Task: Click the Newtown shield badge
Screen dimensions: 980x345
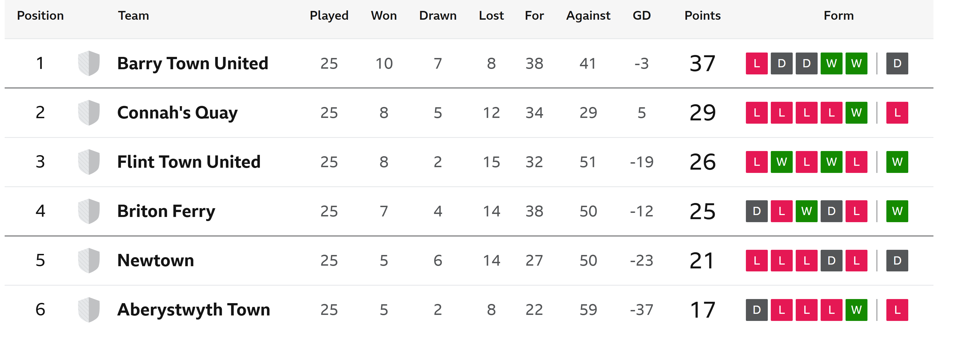Action: pyautogui.click(x=89, y=261)
